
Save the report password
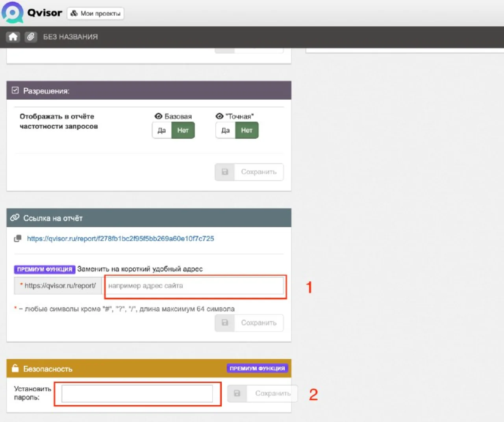262,393
